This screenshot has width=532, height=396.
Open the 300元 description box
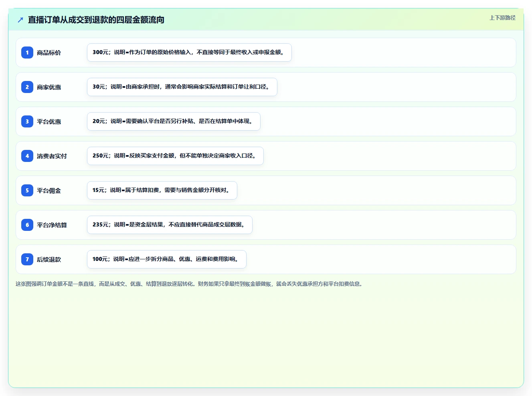coord(189,53)
